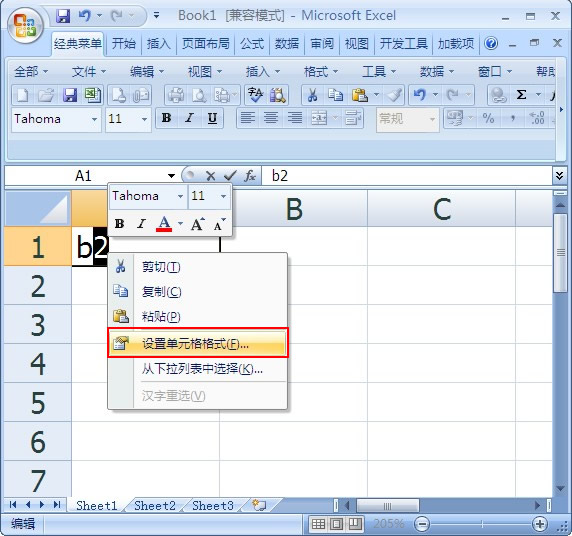572x536 pixels.
Task: Run spelling check icon
Action: coord(255,95)
